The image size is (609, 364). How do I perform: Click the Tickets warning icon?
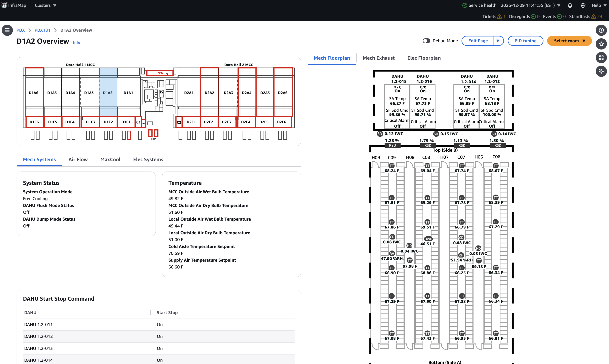[499, 16]
